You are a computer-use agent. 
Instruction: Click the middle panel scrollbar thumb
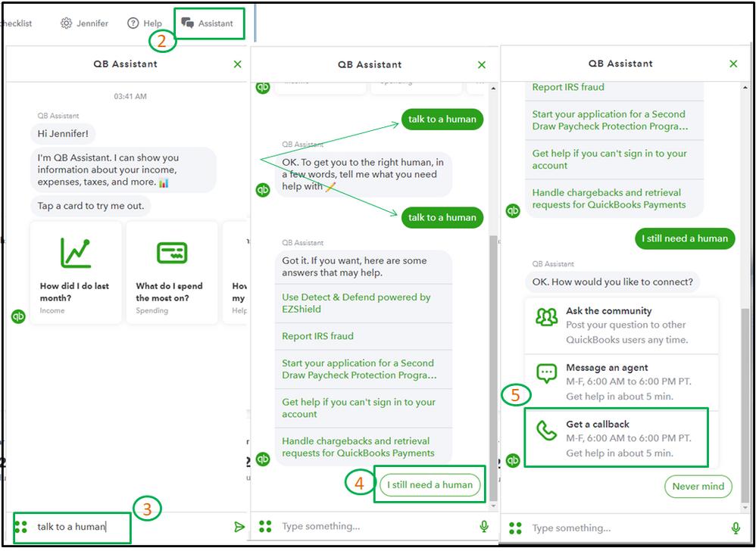(492, 369)
